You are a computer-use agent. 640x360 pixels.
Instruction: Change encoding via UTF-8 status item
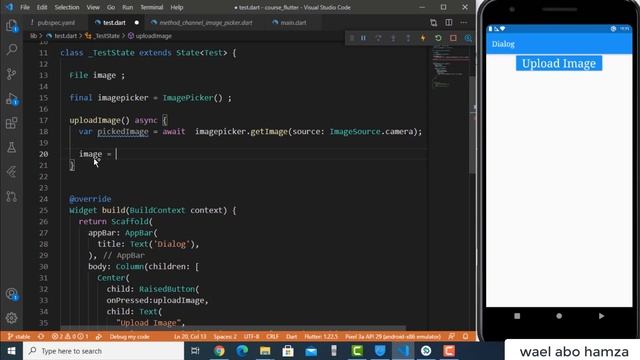pyautogui.click(x=251, y=337)
